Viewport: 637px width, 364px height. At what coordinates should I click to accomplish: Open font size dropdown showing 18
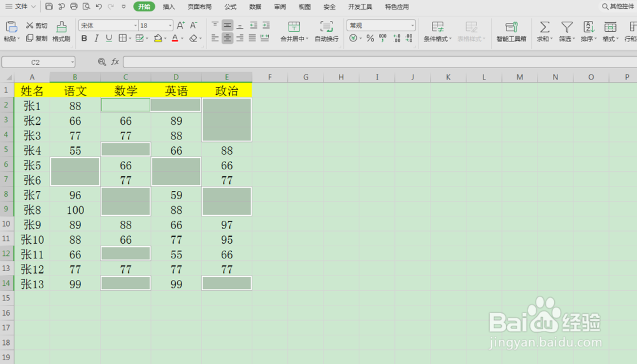tap(170, 25)
